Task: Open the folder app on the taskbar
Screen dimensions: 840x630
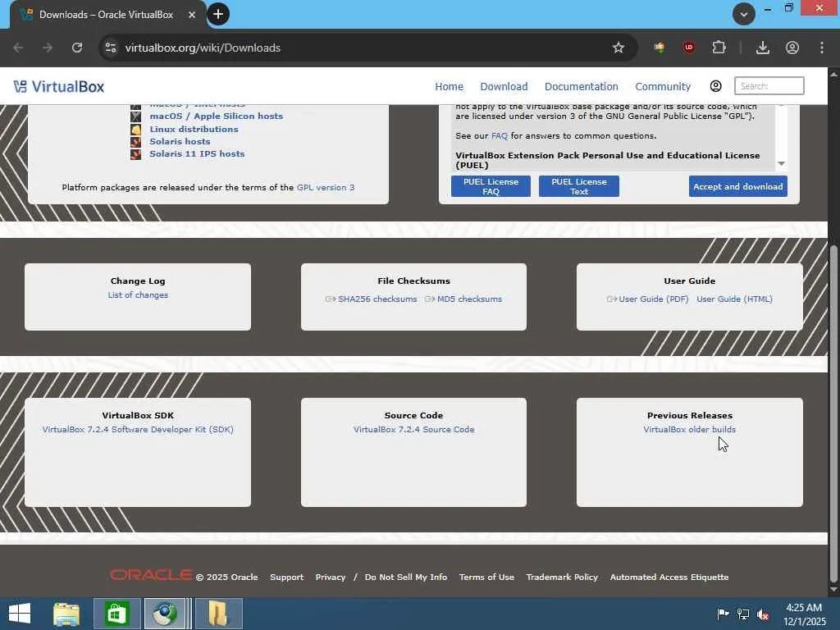Action: click(218, 614)
